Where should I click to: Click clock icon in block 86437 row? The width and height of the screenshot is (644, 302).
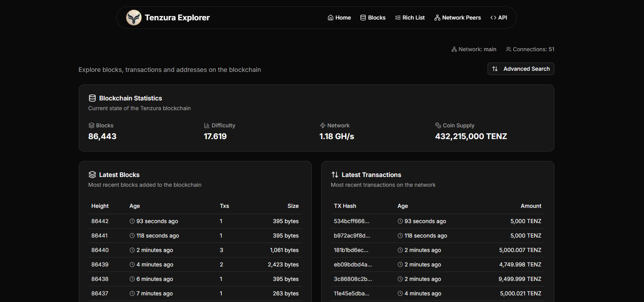[132, 293]
